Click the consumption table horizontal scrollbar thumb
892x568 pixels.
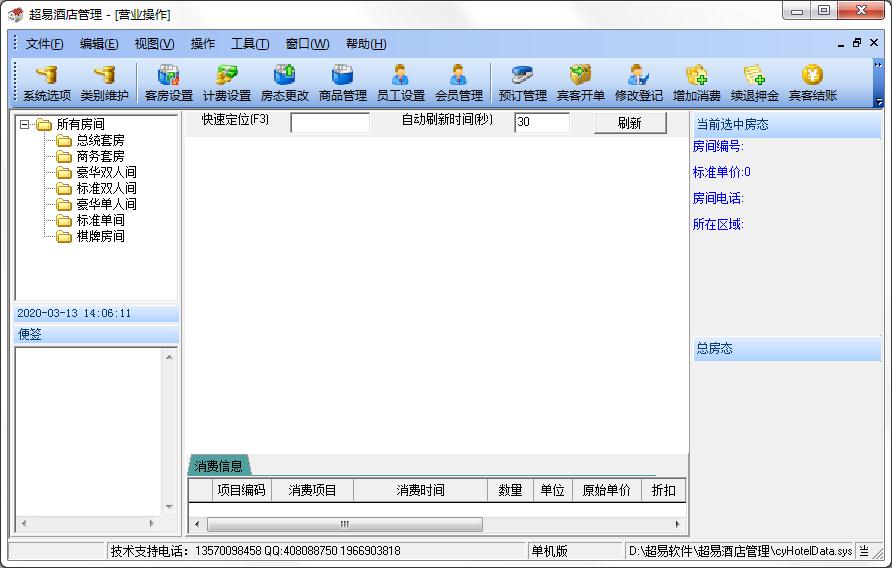pos(345,524)
